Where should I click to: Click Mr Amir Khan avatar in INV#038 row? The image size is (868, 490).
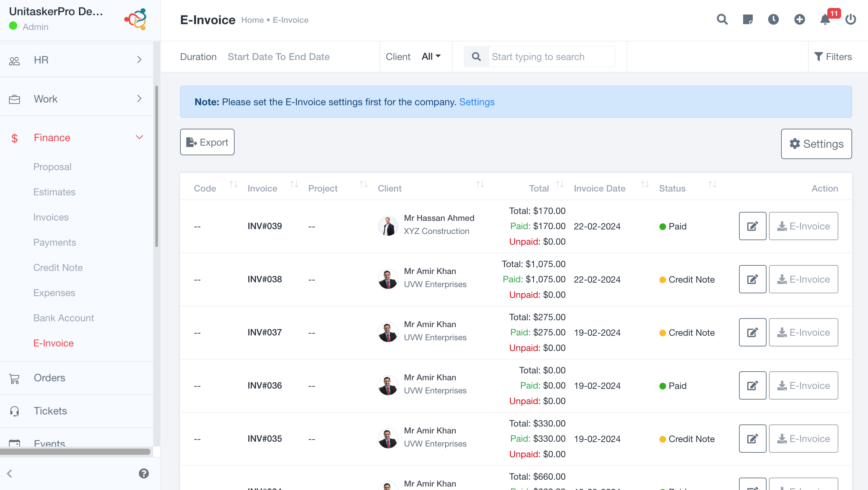[x=388, y=279]
